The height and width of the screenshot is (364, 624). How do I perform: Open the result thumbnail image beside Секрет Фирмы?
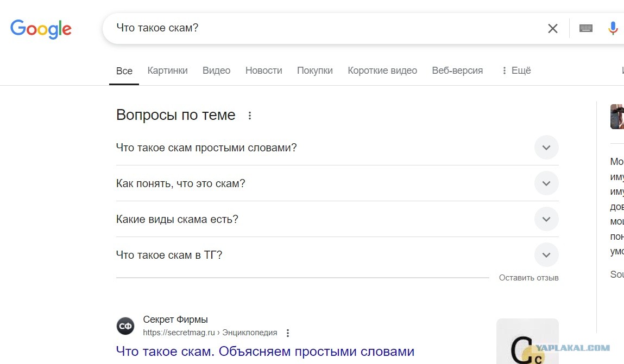click(x=527, y=341)
